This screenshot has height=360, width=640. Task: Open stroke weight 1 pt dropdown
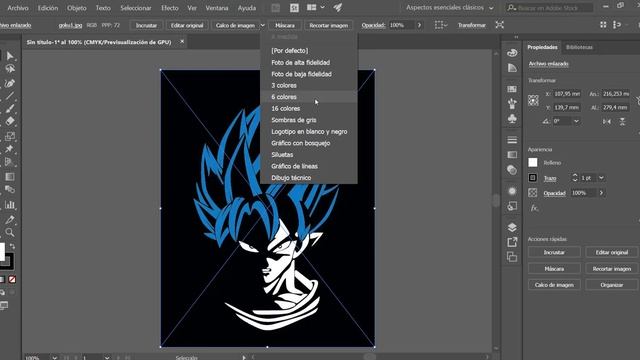(x=601, y=178)
